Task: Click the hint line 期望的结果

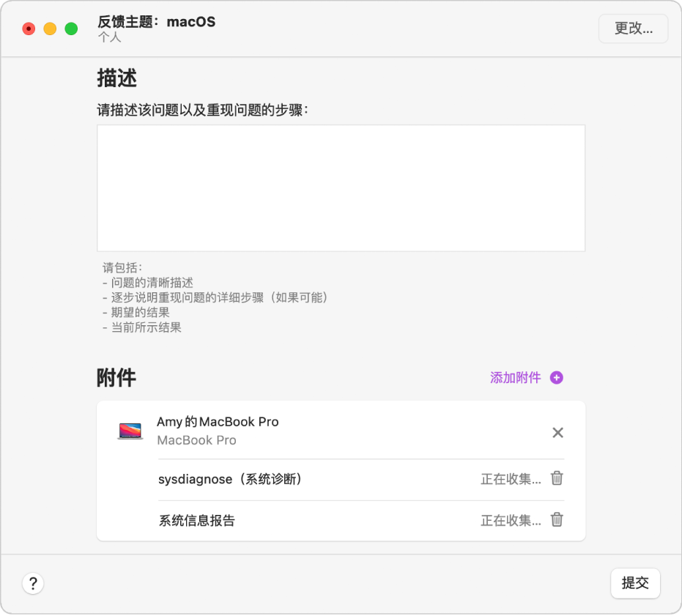Action: pyautogui.click(x=140, y=312)
